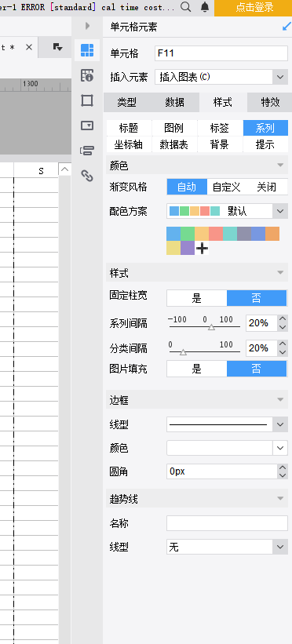Click the 单元格 F11 input field
The height and width of the screenshot is (644, 292).
(221, 53)
